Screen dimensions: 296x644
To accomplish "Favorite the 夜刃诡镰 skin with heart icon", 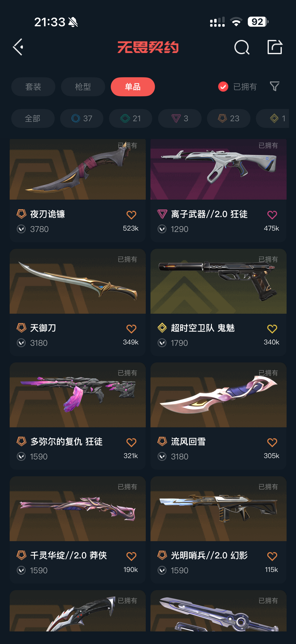I will pos(131,215).
